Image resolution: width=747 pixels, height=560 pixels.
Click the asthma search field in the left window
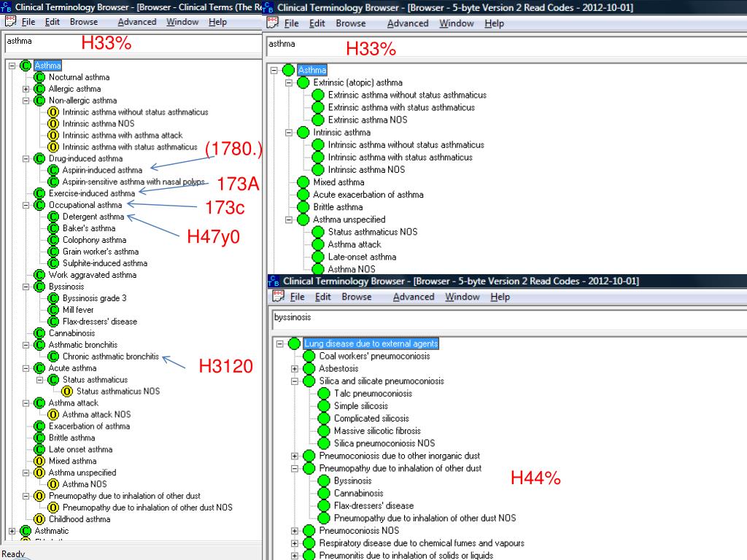click(x=133, y=43)
